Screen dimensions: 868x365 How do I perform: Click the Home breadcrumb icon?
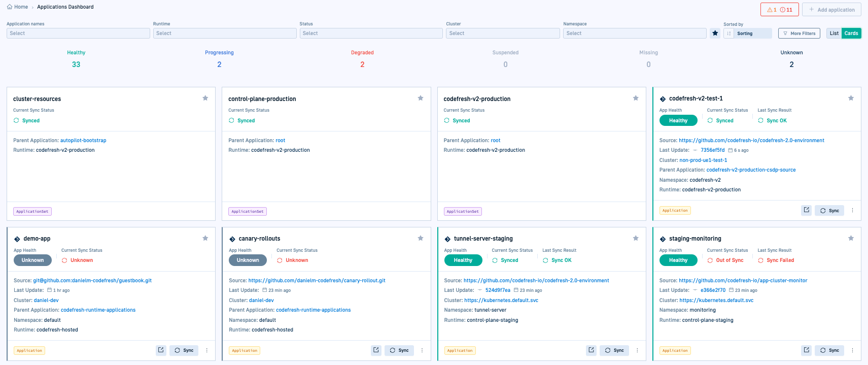[10, 7]
